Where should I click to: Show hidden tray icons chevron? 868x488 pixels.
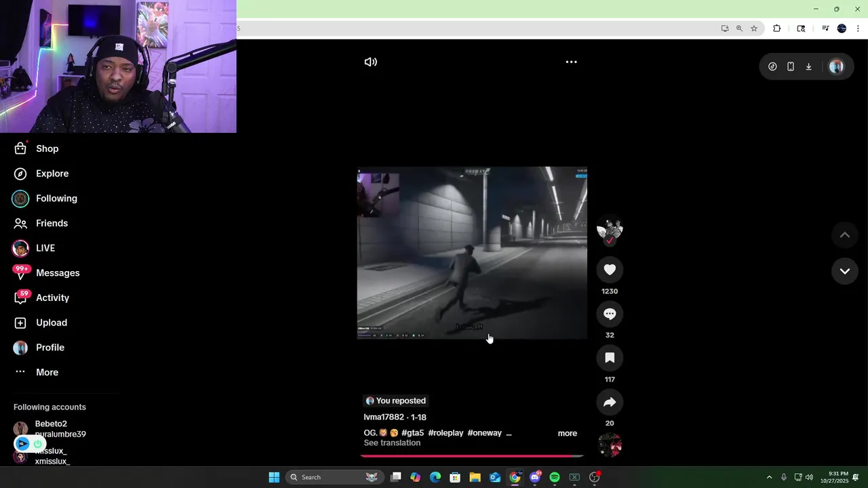click(769, 477)
